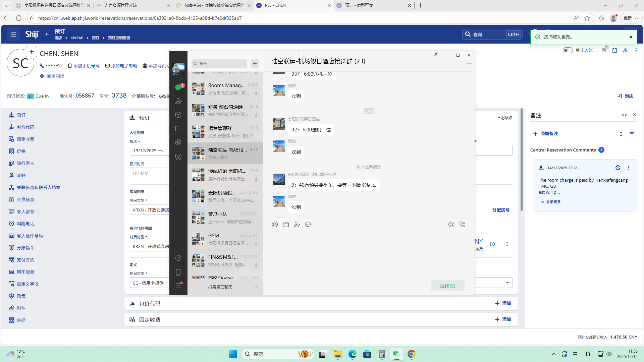Click the 发送(S) send button
Image resolution: width=644 pixels, height=362 pixels.
pyautogui.click(x=447, y=286)
